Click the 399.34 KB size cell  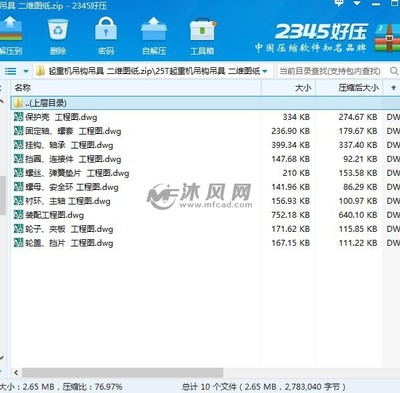pyautogui.click(x=291, y=145)
